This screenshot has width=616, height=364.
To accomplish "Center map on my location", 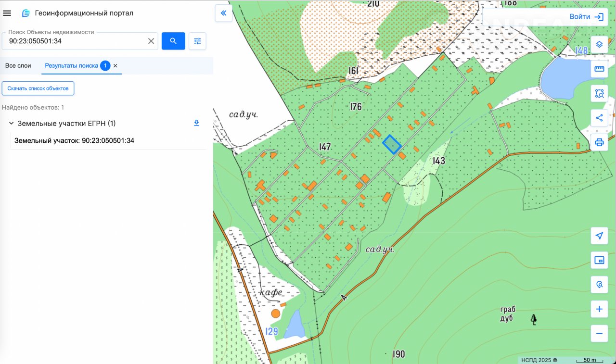I will coord(599,236).
